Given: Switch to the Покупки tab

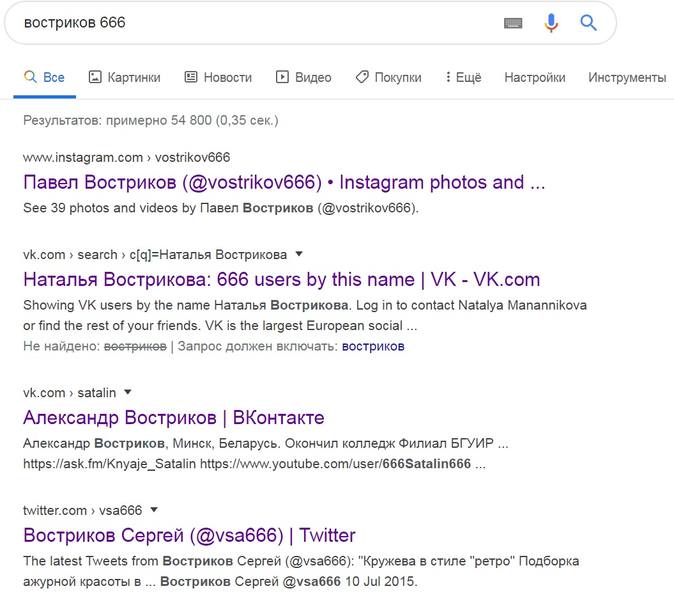Looking at the screenshot, I should coord(388,77).
